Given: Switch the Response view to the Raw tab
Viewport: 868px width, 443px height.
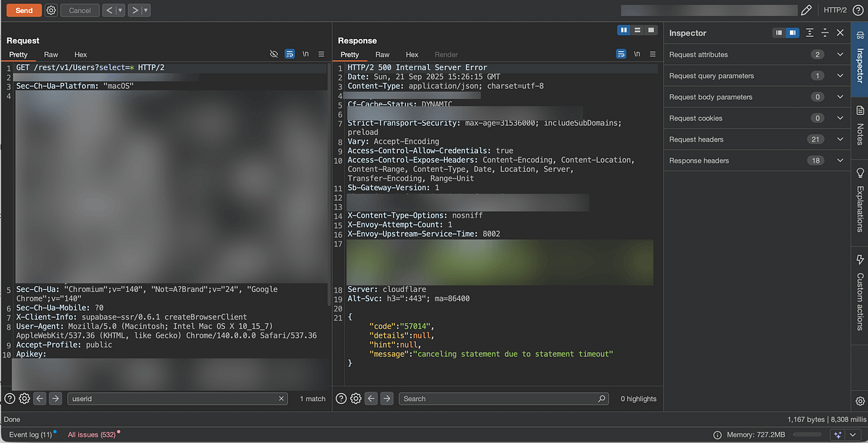Looking at the screenshot, I should tap(382, 54).
